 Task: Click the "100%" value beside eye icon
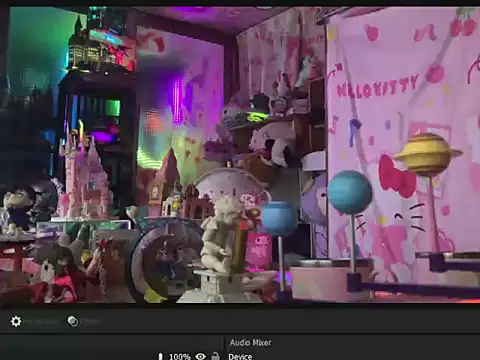click(180, 357)
